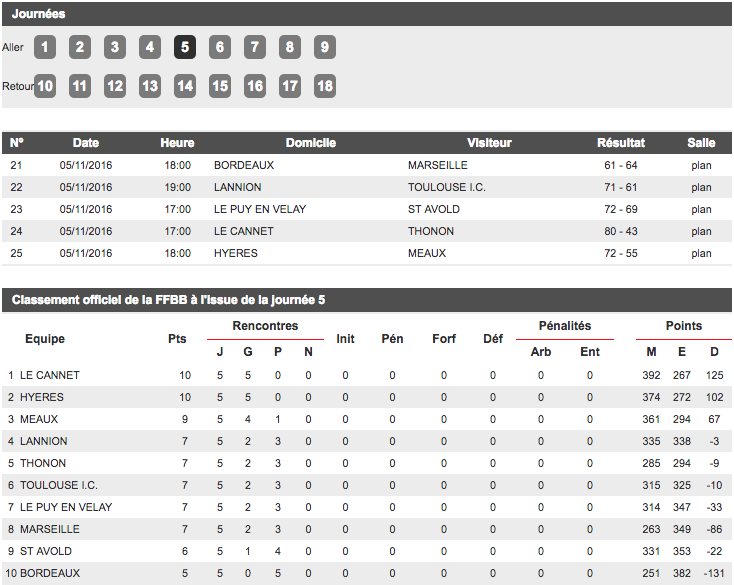Open matchday 9 of Aller phase
This screenshot has width=734, height=585.
point(324,47)
